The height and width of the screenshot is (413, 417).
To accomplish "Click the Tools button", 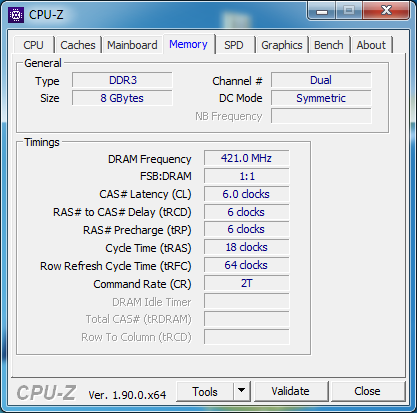I will click(205, 391).
